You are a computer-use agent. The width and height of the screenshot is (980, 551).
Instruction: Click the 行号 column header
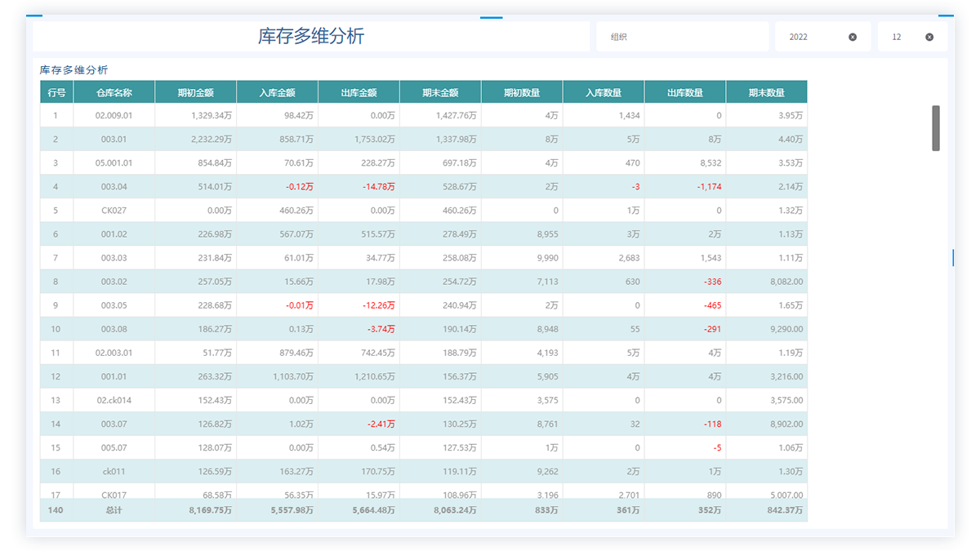click(56, 92)
